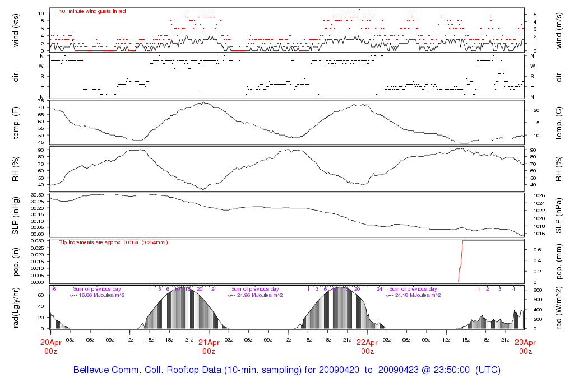Click the '21Apr 00z' date label

pyautogui.click(x=209, y=347)
